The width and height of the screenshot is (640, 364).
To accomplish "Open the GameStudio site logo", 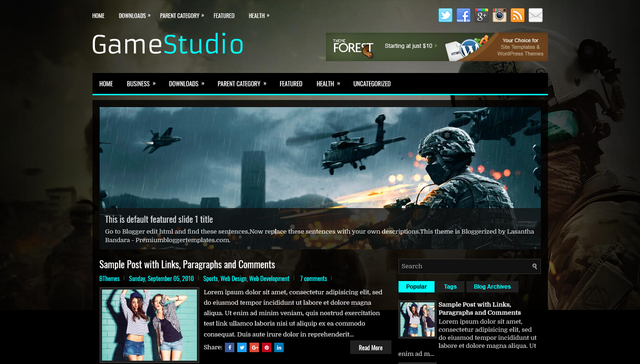I will pos(167,45).
